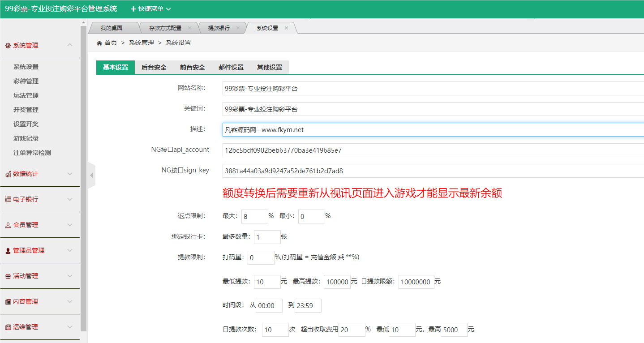The height and width of the screenshot is (343, 644).
Task: Click the 系统管理 gear icon
Action: tap(8, 45)
